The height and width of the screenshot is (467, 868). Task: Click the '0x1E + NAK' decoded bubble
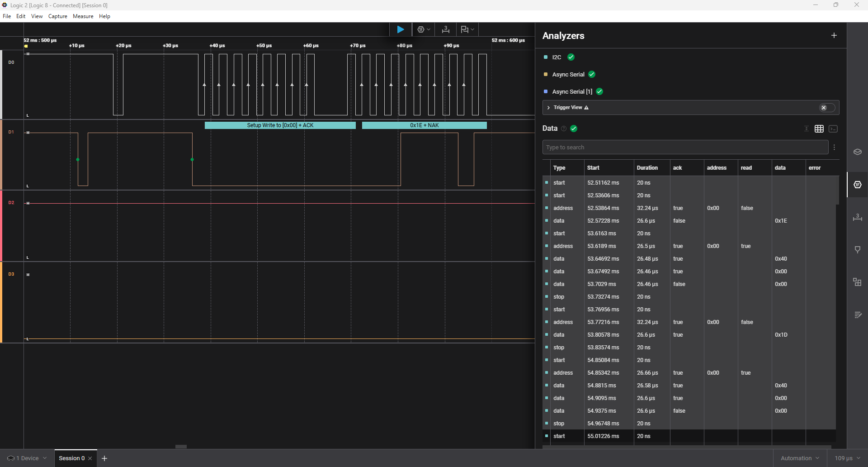tap(425, 125)
